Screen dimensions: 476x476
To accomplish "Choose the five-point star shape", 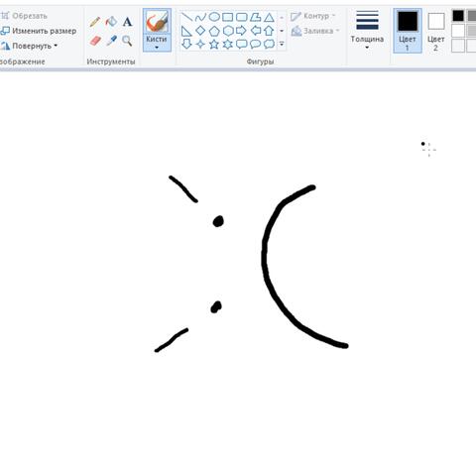I will click(x=214, y=44).
